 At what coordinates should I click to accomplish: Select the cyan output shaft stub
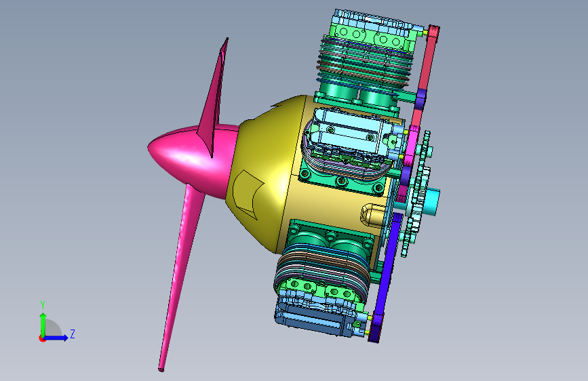431,202
